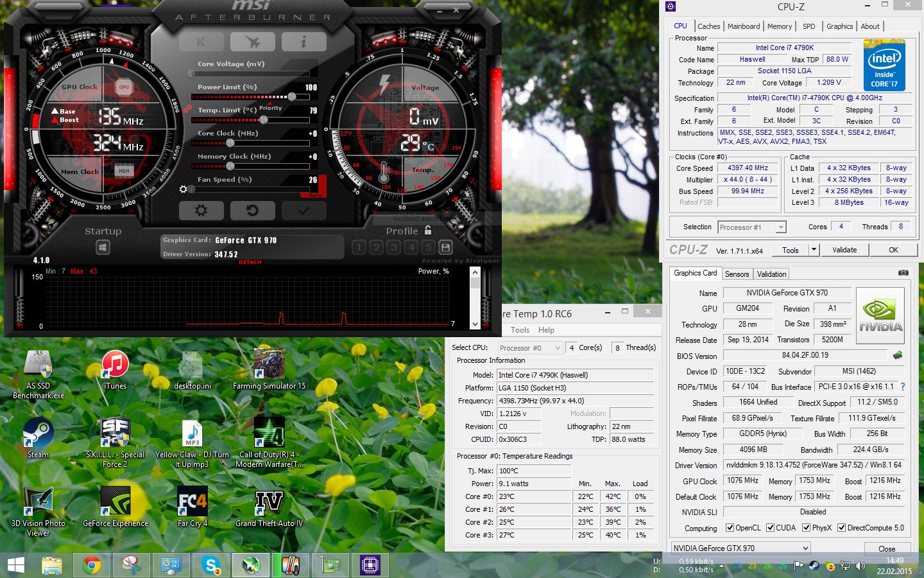Click the NVIDIA logo in GPU-Z
Viewport: 924px width, 578px height.
(x=880, y=315)
